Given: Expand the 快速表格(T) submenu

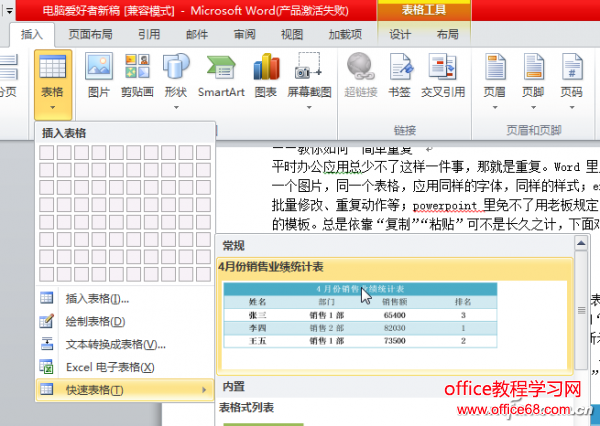Looking at the screenshot, I should pyautogui.click(x=124, y=390).
